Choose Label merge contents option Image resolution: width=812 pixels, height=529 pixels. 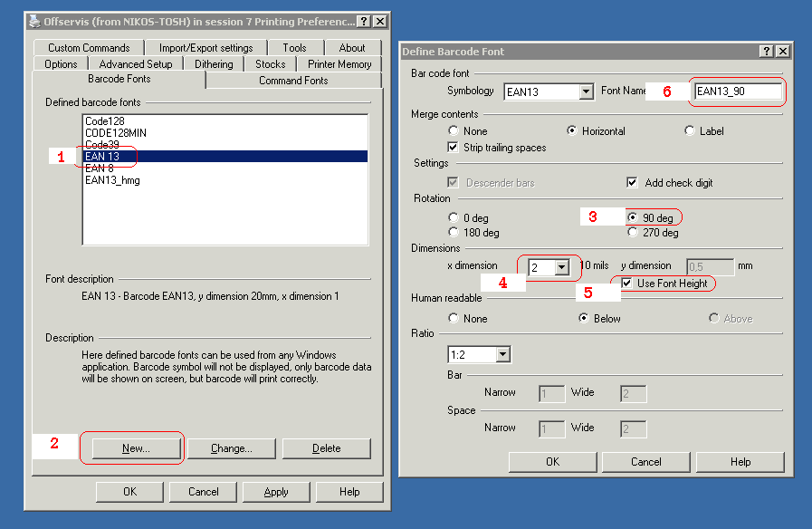(691, 130)
